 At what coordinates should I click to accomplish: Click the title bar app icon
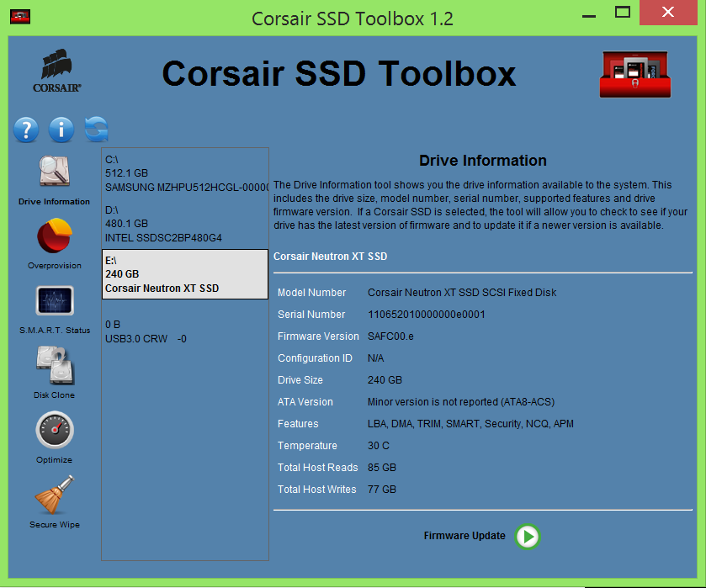click(21, 15)
